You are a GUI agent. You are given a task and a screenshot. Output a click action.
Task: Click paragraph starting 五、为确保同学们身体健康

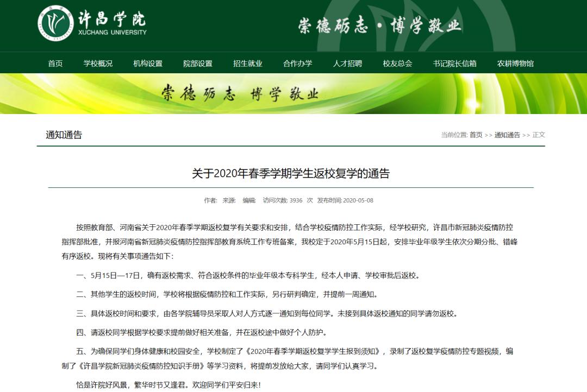288,358
